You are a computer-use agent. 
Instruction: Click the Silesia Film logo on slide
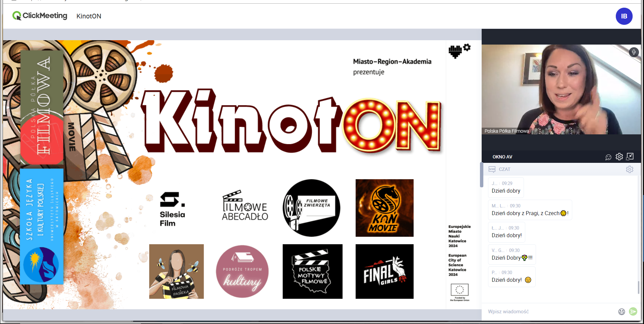(x=172, y=209)
